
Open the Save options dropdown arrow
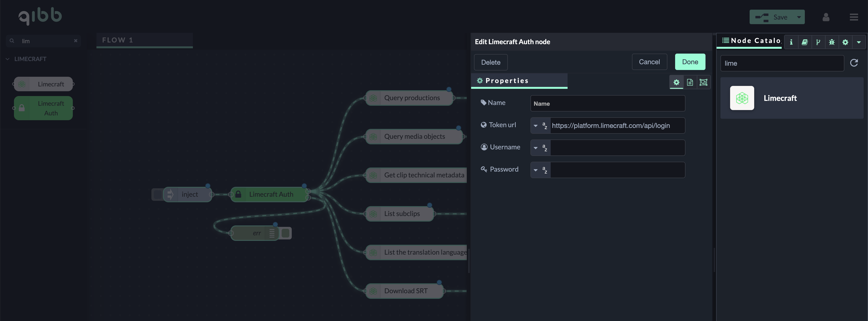click(x=799, y=17)
